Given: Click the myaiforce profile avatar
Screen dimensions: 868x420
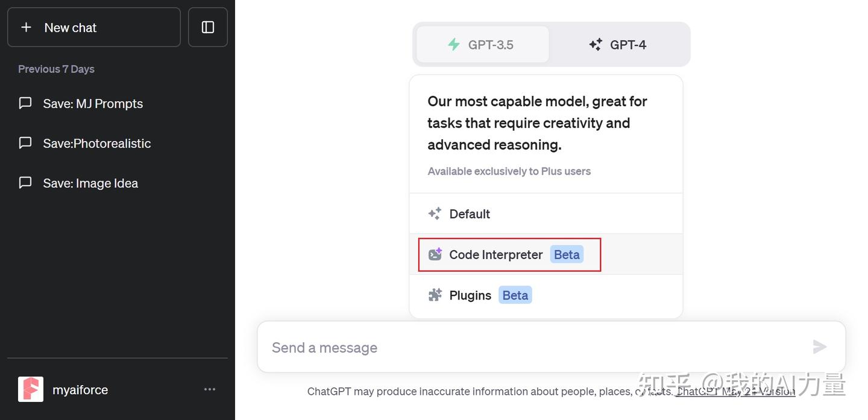Looking at the screenshot, I should (31, 389).
